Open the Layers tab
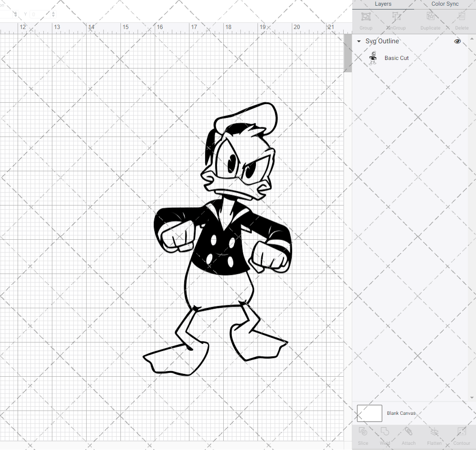Screen dimensions: 476x450 point(383,4)
